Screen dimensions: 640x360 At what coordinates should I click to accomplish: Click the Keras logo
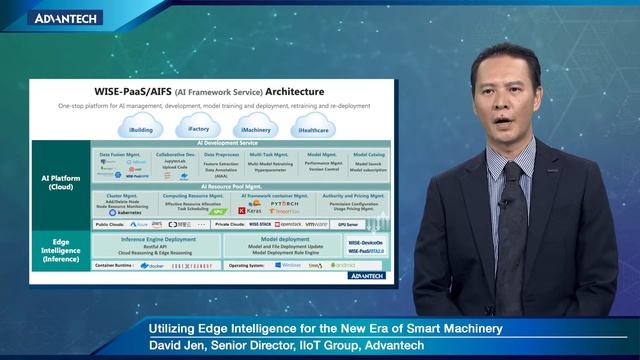pos(250,211)
